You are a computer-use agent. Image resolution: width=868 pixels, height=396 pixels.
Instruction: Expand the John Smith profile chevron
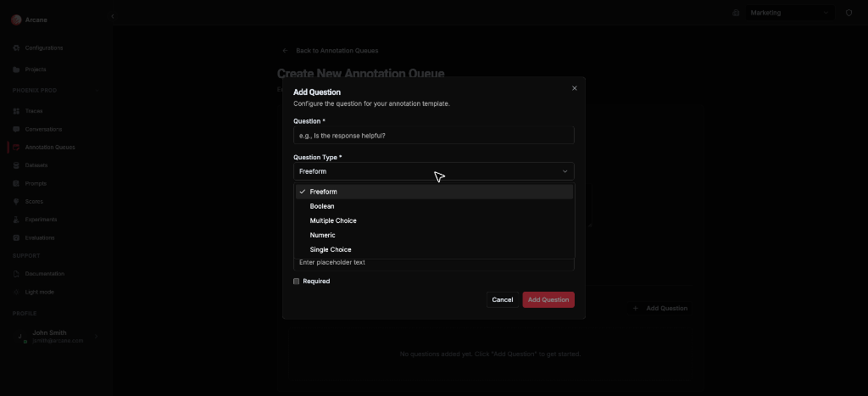click(x=96, y=337)
